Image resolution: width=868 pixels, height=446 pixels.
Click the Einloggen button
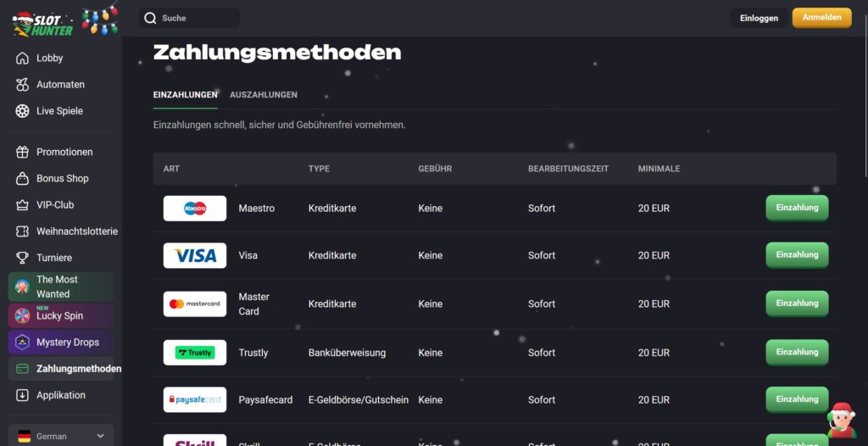759,18
